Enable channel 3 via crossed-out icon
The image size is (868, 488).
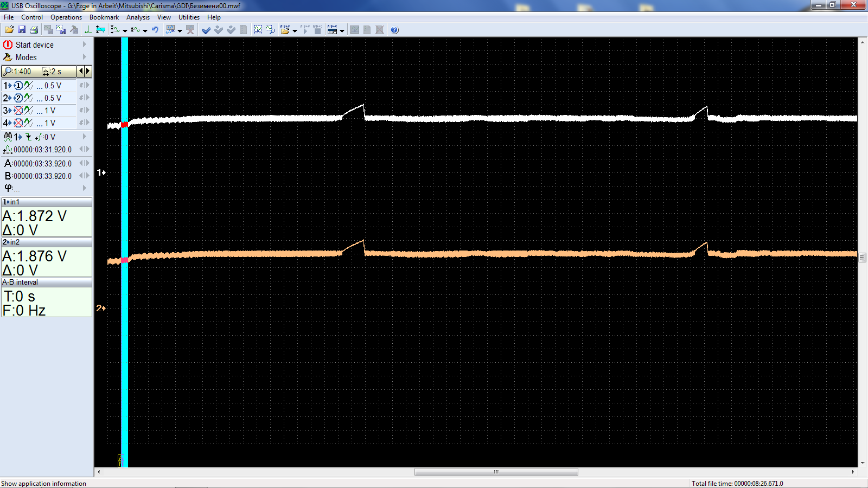click(18, 111)
